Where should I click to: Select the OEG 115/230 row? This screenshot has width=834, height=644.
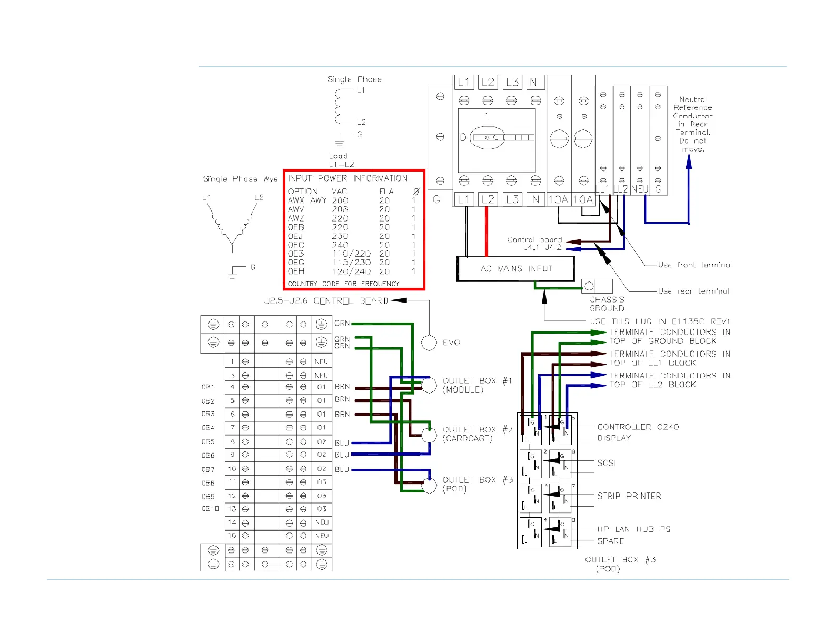pos(352,263)
